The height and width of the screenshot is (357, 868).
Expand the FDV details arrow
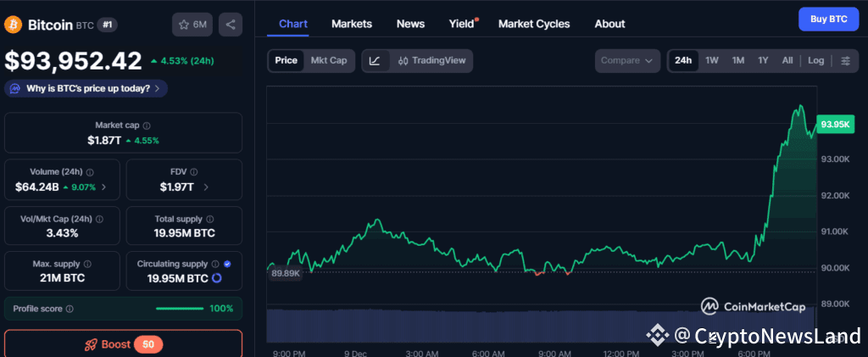tap(205, 187)
